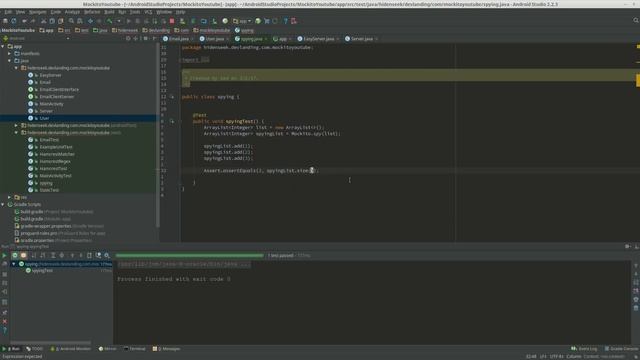Click the Replace toolbar icon
The width and height of the screenshot is (640, 360).
(80, 21)
